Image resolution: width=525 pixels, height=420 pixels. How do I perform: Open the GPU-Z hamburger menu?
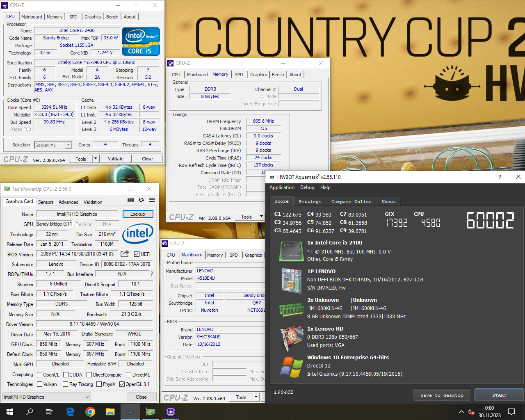coord(152,200)
